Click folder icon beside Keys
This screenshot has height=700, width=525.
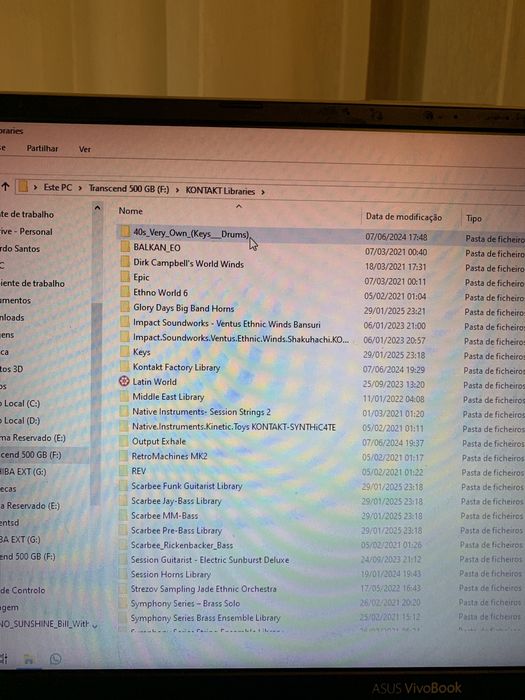coord(125,352)
